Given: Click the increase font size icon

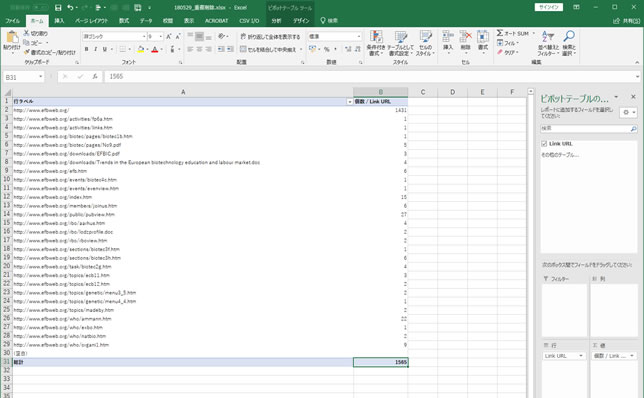Looking at the screenshot, I should 168,37.
